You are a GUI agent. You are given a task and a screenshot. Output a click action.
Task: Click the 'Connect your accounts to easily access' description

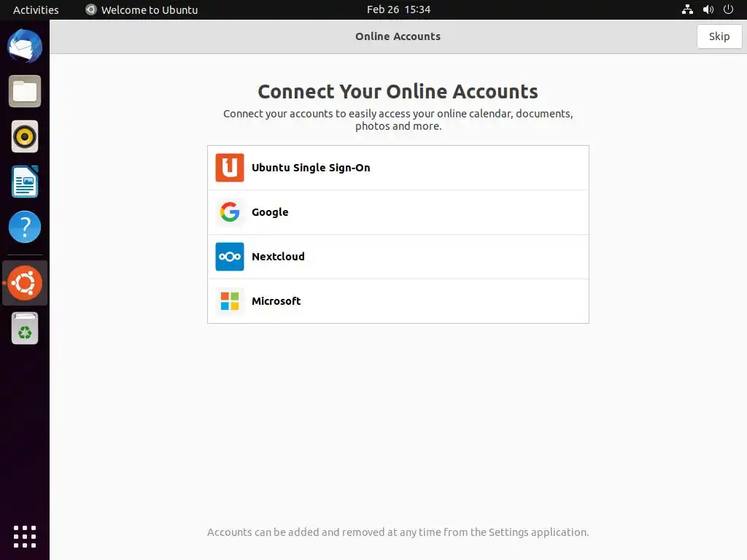point(398,120)
